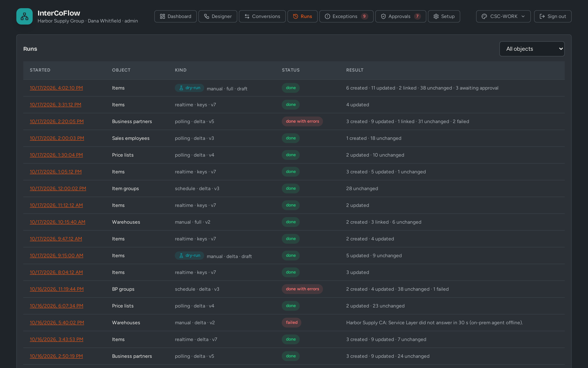The image size is (588, 368).
Task: Click '1 created · 18 unchanged' result
Action: pos(374,138)
